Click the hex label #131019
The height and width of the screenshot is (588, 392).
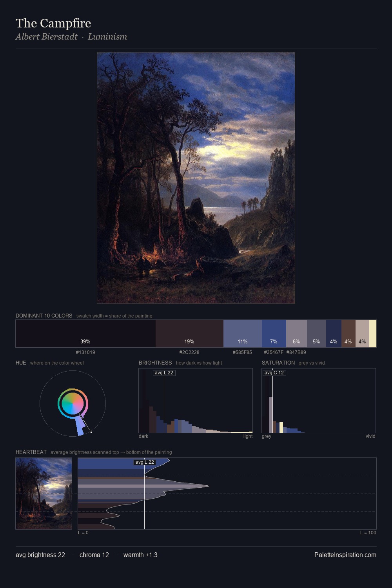point(85,352)
